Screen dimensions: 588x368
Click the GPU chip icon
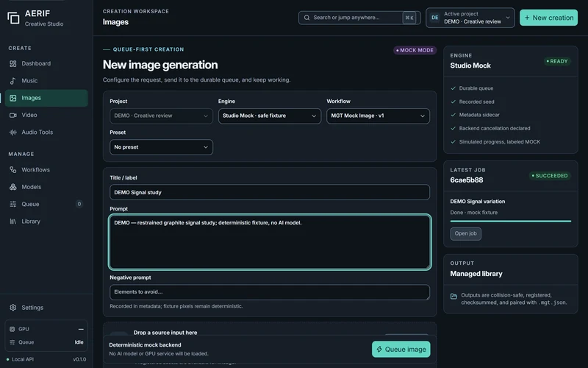pyautogui.click(x=12, y=329)
